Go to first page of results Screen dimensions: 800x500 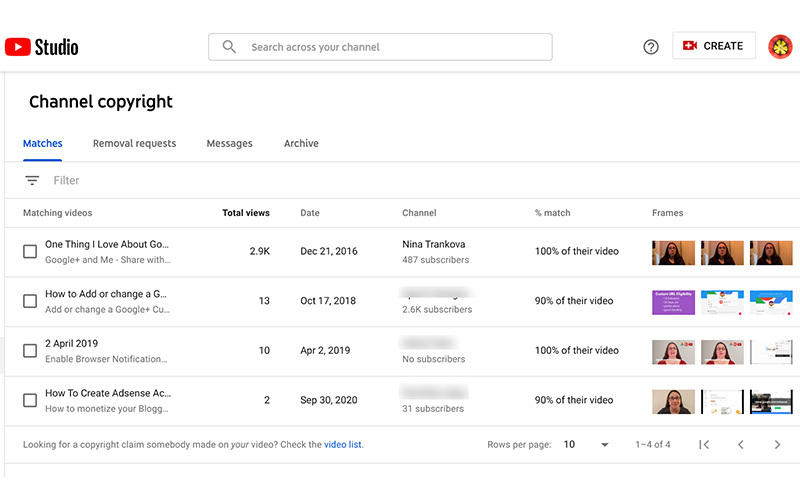pos(704,444)
